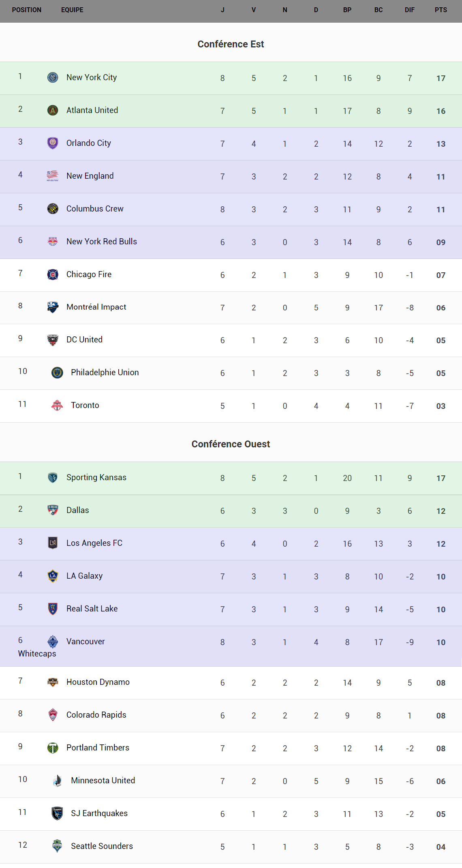Click the Conférence Est section heading
The height and width of the screenshot is (868, 462).
[231, 44]
